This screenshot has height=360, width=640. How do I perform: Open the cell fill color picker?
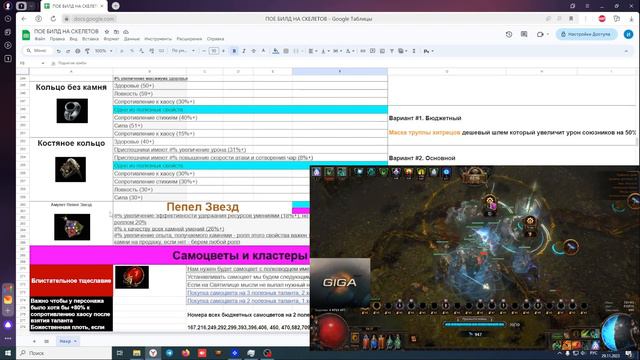pos(276,51)
